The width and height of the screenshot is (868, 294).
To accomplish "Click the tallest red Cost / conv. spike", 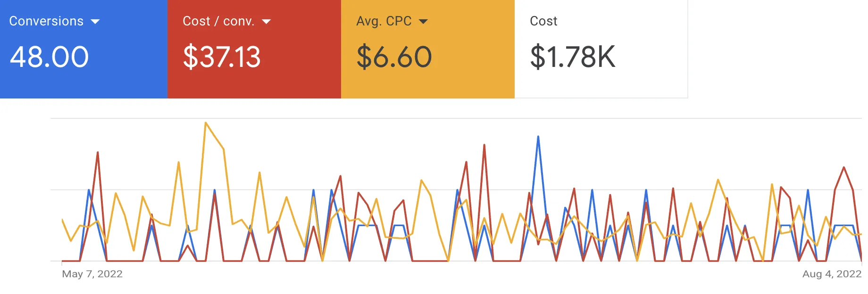I will point(484,145).
